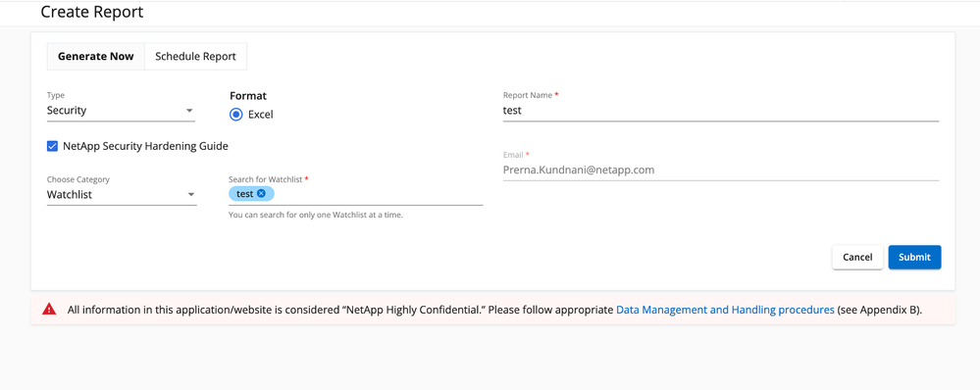
Task: Expand the Choose Category Watchlist dropdown
Action: [122, 195]
